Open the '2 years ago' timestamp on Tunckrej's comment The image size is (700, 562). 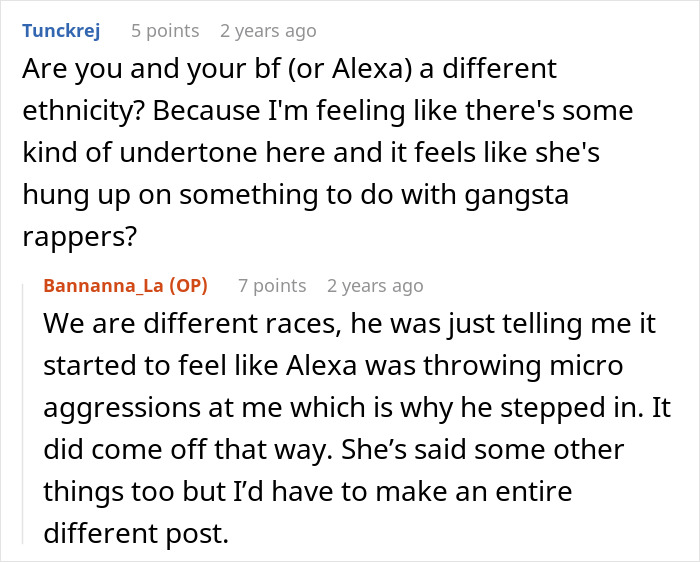tap(268, 31)
